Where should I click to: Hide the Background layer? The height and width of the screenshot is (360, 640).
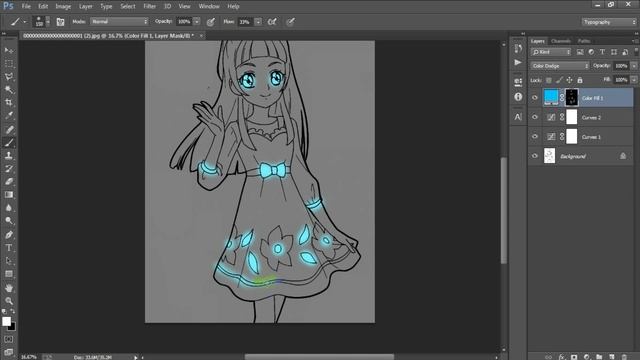click(x=535, y=156)
